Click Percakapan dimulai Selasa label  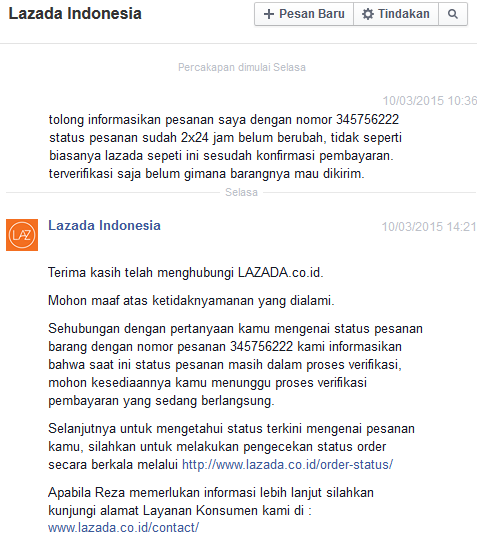(242, 67)
